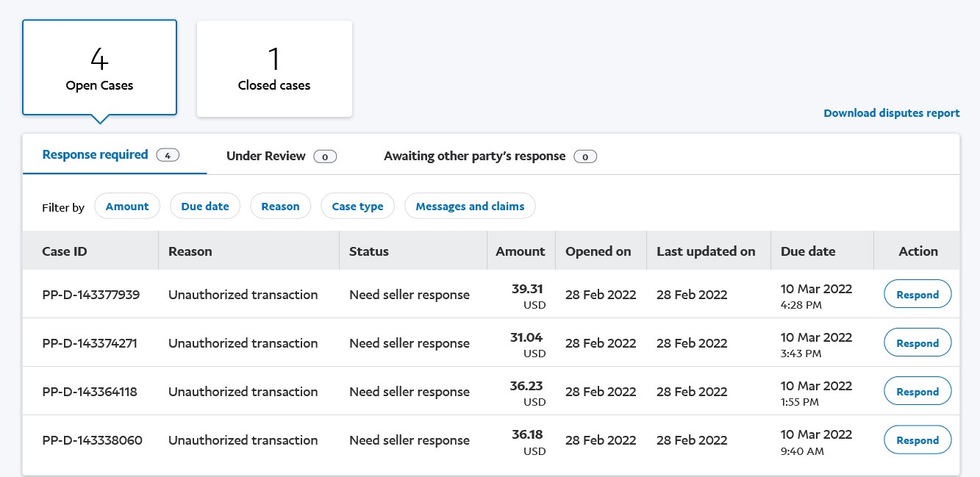This screenshot has width=980, height=477.
Task: Click the Response required count badge
Action: 168,156
